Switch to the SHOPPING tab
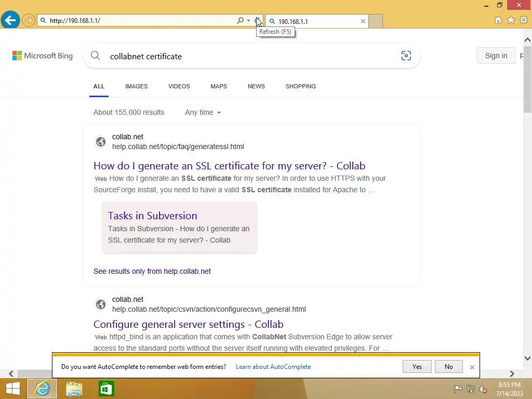 tap(301, 87)
